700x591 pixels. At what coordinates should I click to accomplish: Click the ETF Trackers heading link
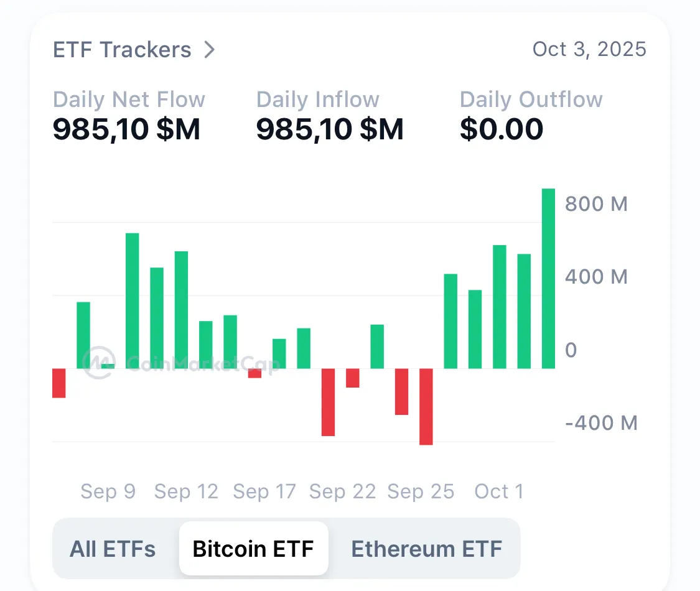point(122,50)
